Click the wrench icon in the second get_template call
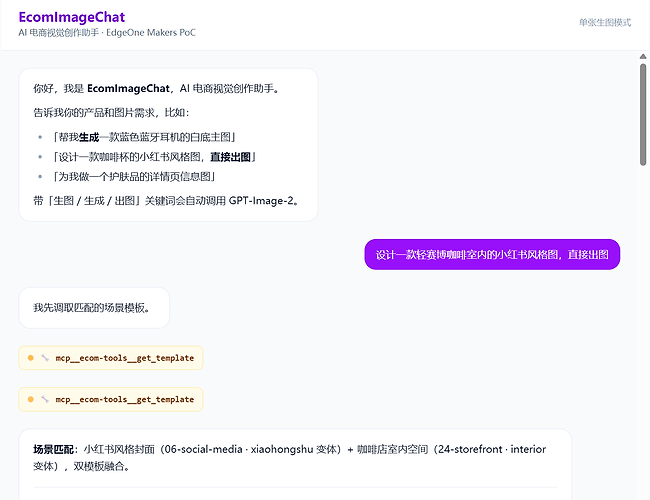Image resolution: width=650 pixels, height=500 pixels. [45, 399]
